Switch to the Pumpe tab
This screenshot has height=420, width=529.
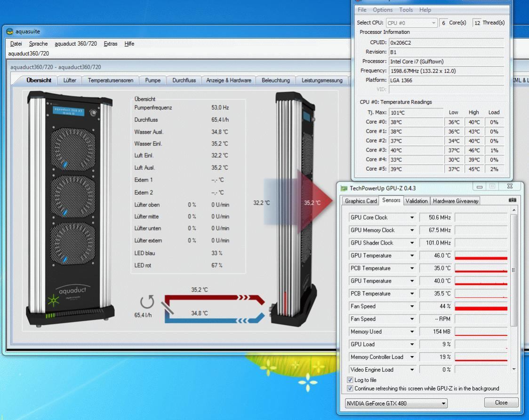tap(153, 80)
